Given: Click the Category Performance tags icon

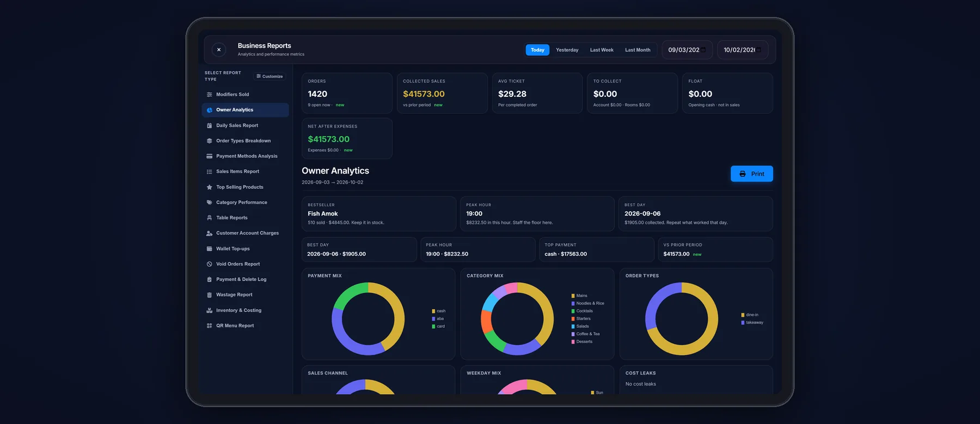Looking at the screenshot, I should tap(210, 202).
